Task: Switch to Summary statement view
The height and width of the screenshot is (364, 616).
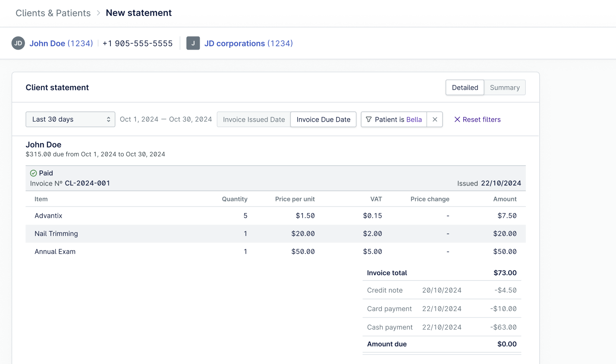Action: coord(504,88)
